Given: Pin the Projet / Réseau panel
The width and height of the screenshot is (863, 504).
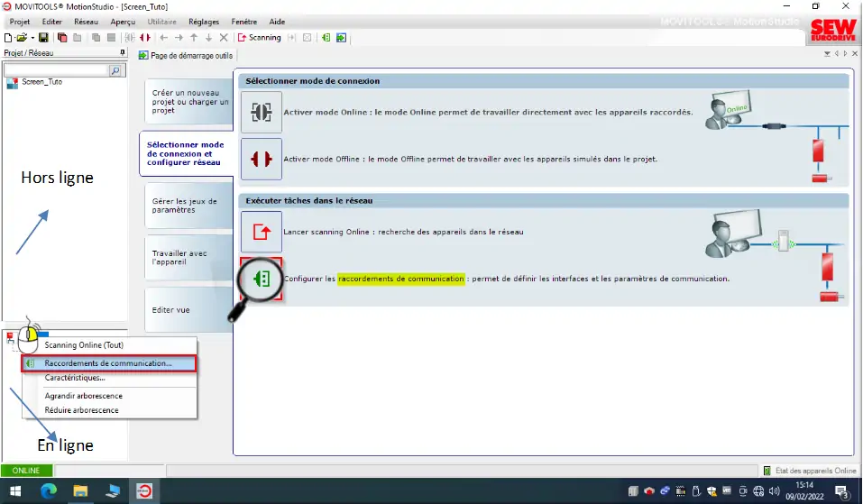Looking at the screenshot, I should coord(122,53).
